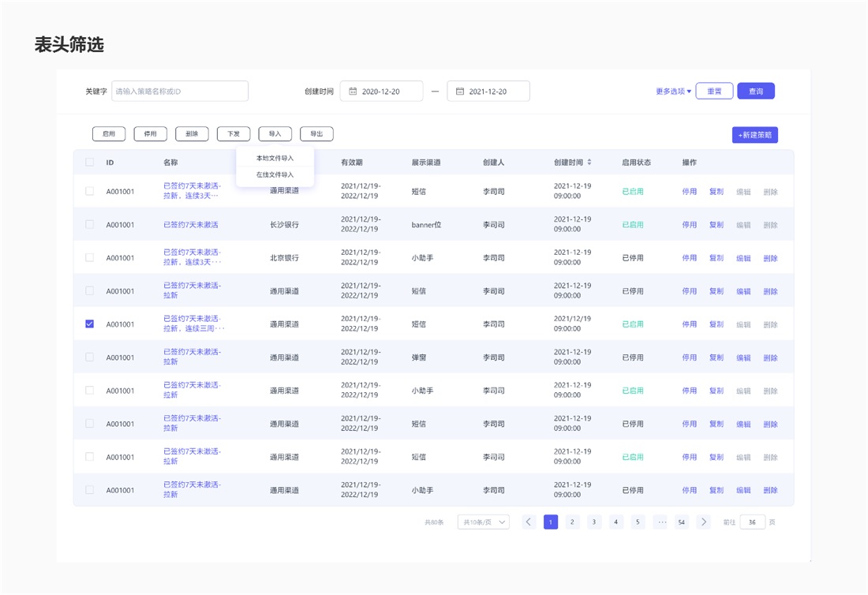Go to page 4
The image size is (868, 595).
click(x=615, y=522)
